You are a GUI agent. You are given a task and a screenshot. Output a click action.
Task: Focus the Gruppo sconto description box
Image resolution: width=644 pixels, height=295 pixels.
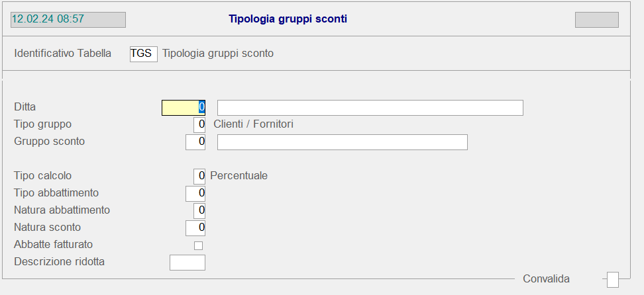click(342, 142)
